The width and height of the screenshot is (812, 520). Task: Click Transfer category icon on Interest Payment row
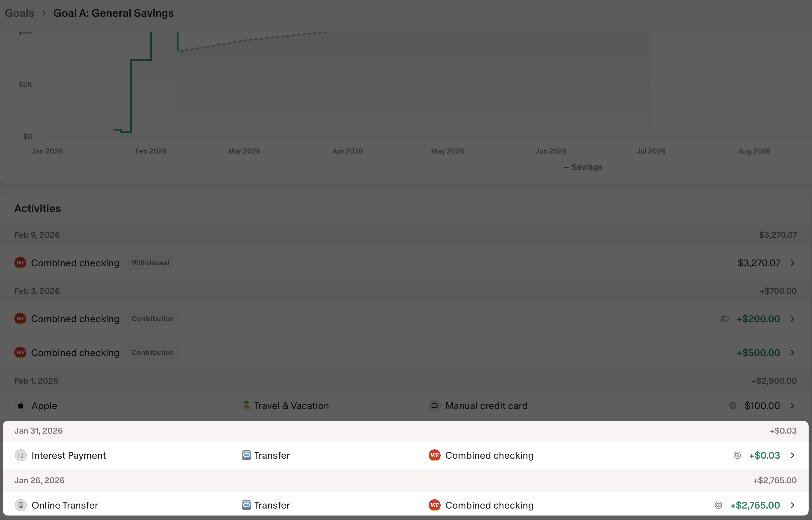pos(246,455)
